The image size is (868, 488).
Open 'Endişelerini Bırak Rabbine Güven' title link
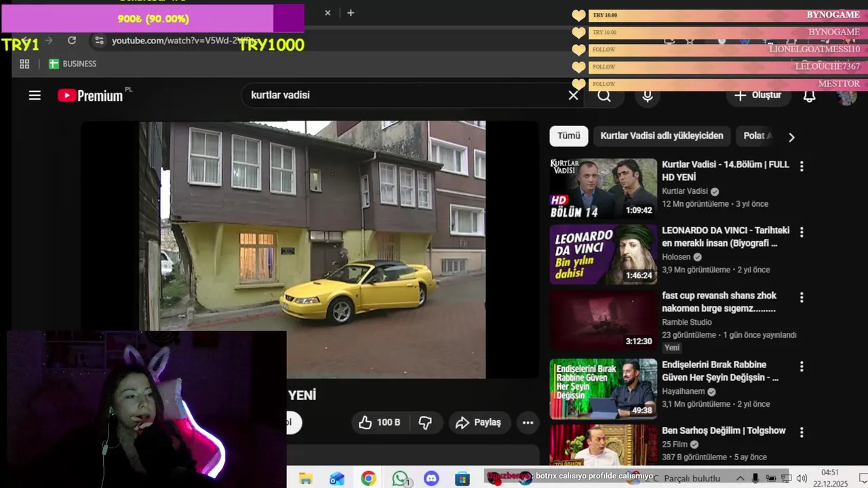[x=720, y=371]
